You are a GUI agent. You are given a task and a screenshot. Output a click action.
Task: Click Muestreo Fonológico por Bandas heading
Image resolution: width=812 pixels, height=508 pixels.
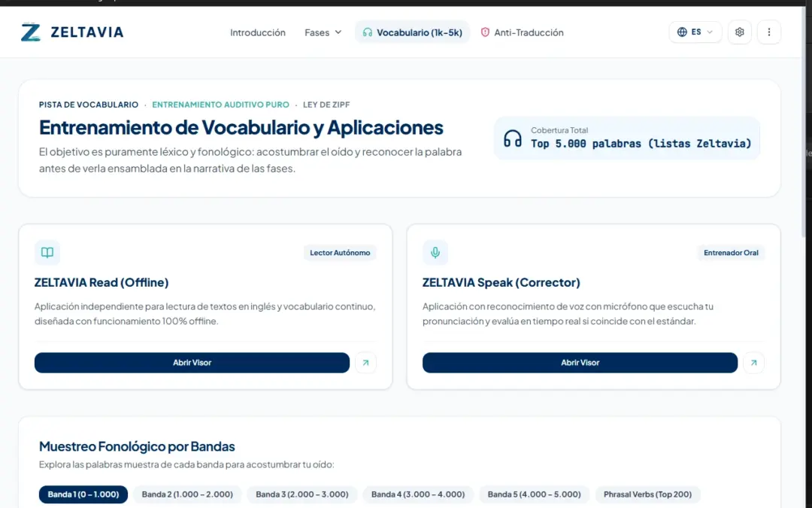137,446
